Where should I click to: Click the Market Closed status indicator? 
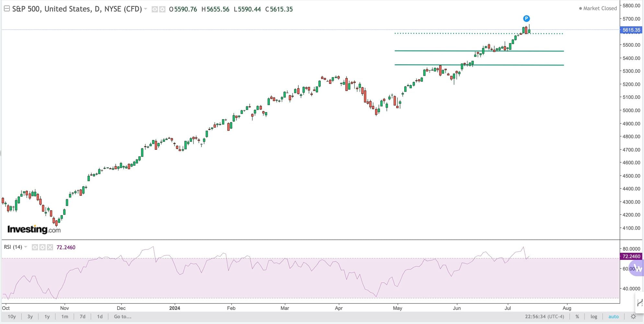598,8
